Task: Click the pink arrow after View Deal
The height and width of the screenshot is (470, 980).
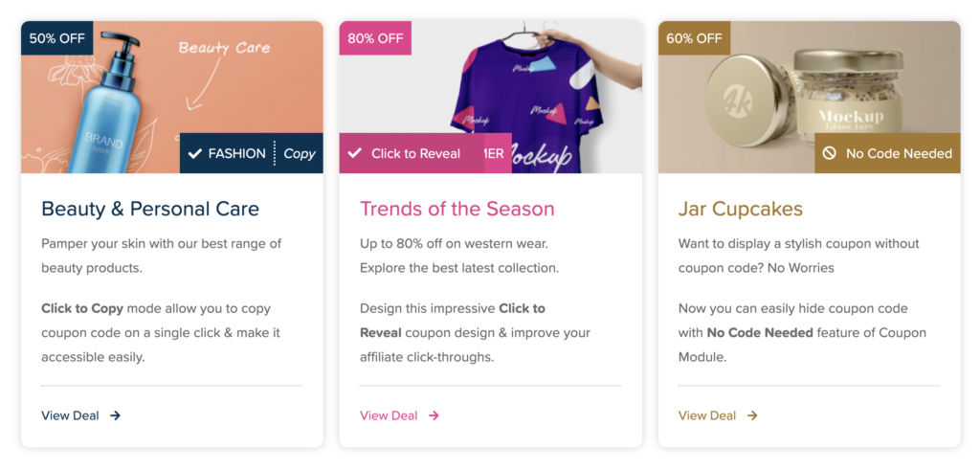Action: tap(434, 415)
